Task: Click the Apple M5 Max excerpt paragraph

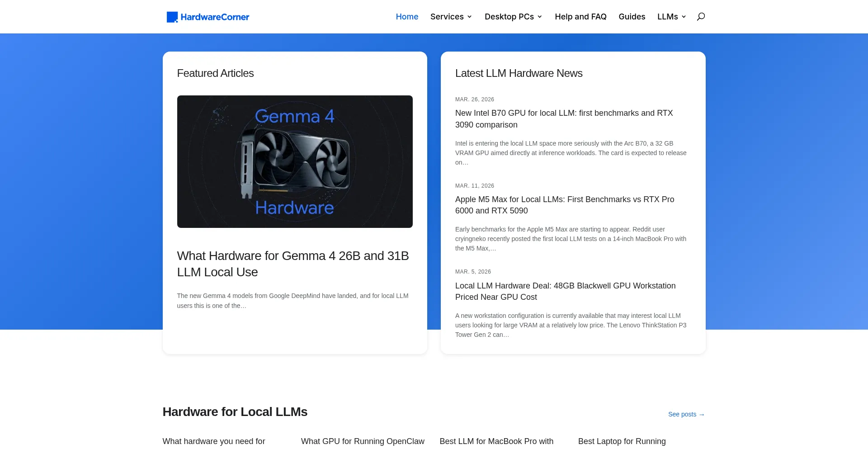Action: [571, 239]
